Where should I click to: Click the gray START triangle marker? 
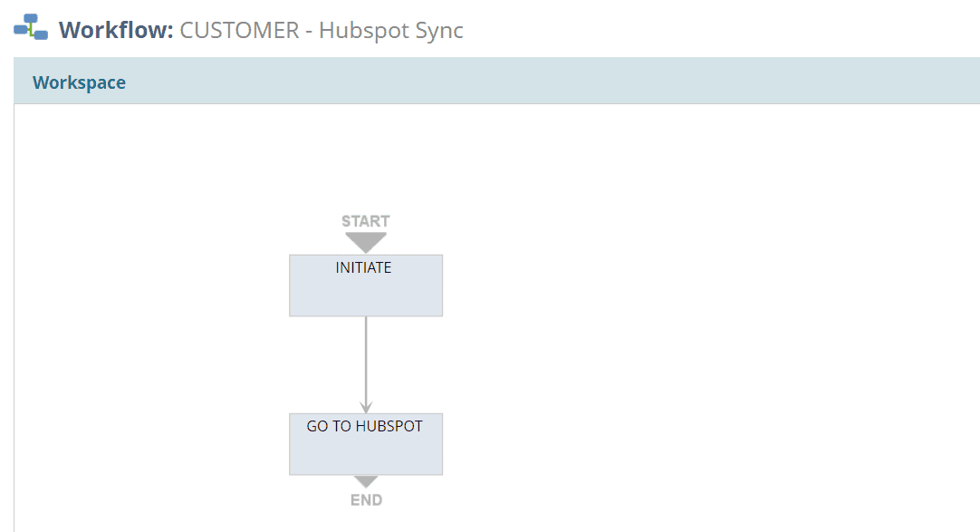(x=366, y=243)
